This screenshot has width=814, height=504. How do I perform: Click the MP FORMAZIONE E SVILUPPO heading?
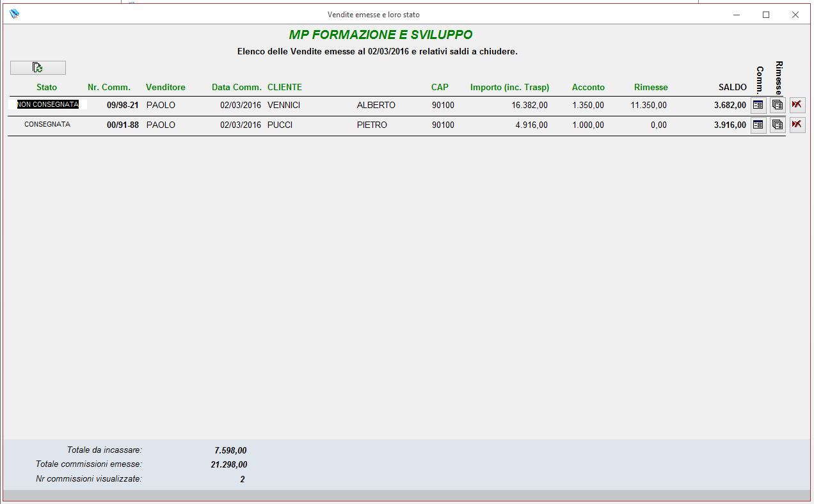point(381,35)
